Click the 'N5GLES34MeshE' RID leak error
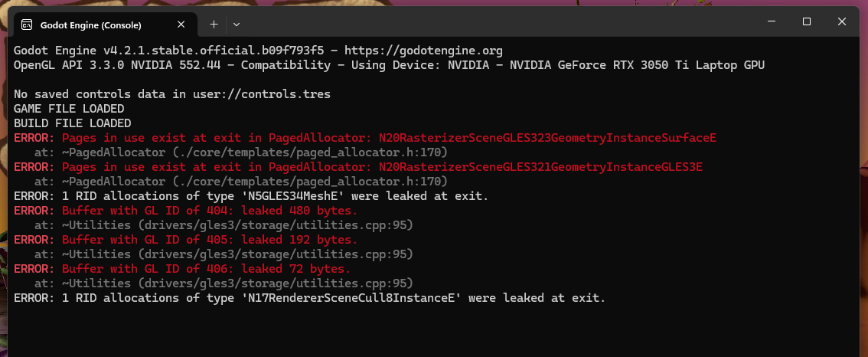 [251, 196]
